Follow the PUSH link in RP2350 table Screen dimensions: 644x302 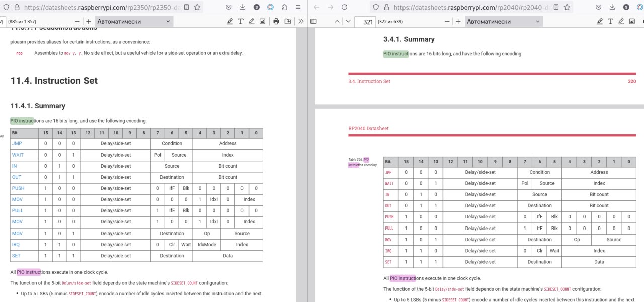pyautogui.click(x=18, y=188)
